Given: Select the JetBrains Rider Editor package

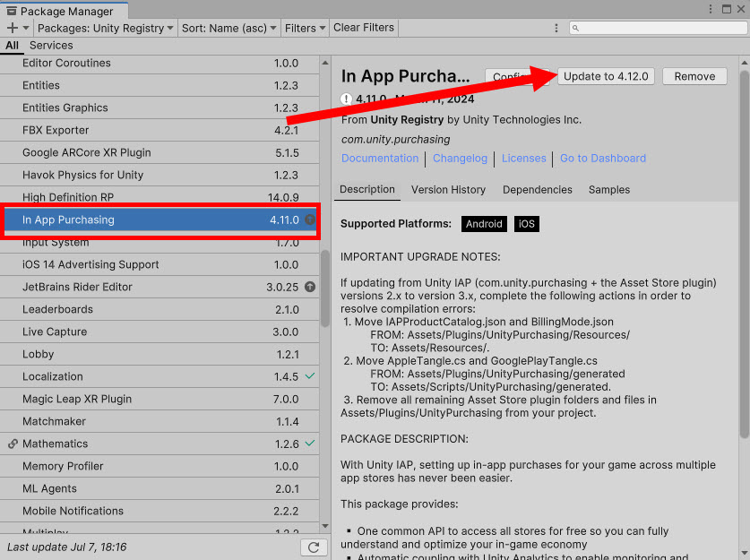Looking at the screenshot, I should [x=159, y=287].
